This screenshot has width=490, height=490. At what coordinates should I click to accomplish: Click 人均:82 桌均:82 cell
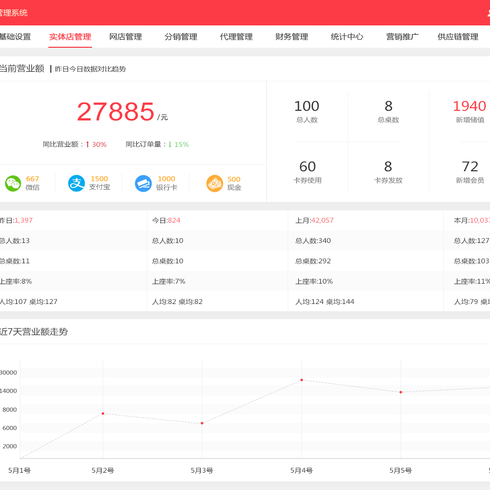[177, 302]
